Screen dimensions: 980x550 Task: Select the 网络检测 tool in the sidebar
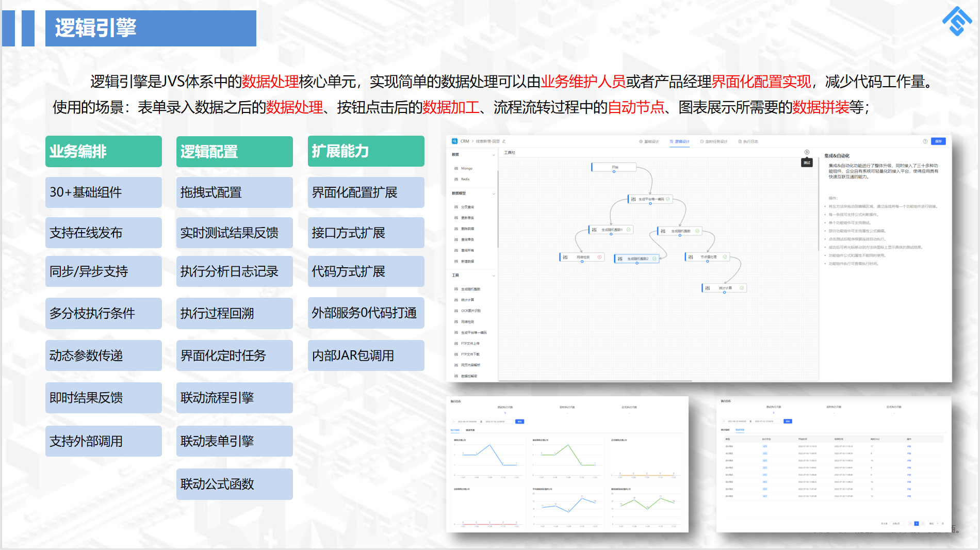pyautogui.click(x=464, y=321)
